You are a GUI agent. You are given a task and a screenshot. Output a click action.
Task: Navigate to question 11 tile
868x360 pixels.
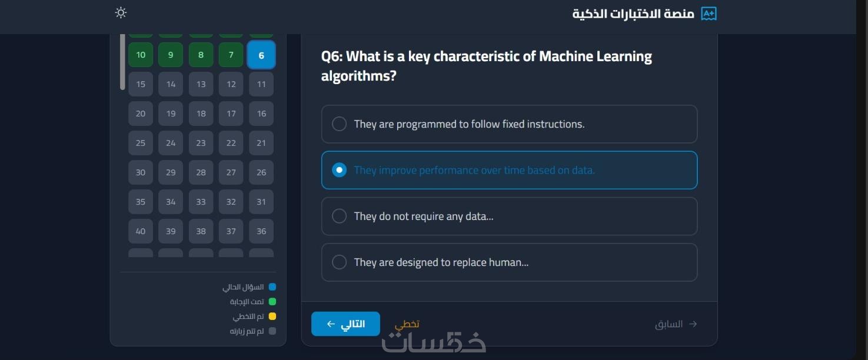pos(261,84)
